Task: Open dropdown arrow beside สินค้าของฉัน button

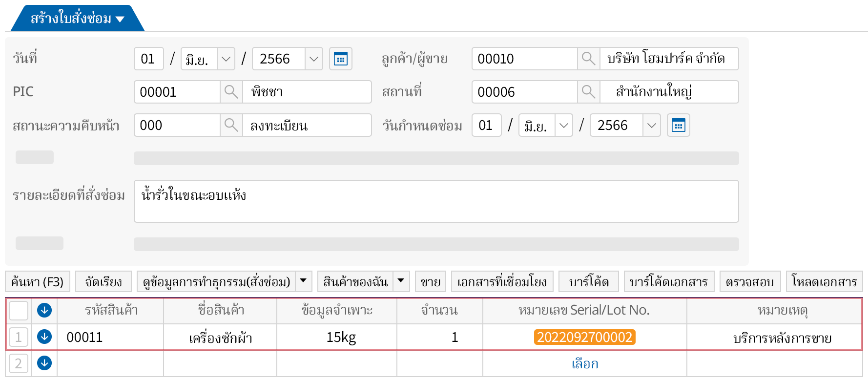Action: [x=401, y=281]
